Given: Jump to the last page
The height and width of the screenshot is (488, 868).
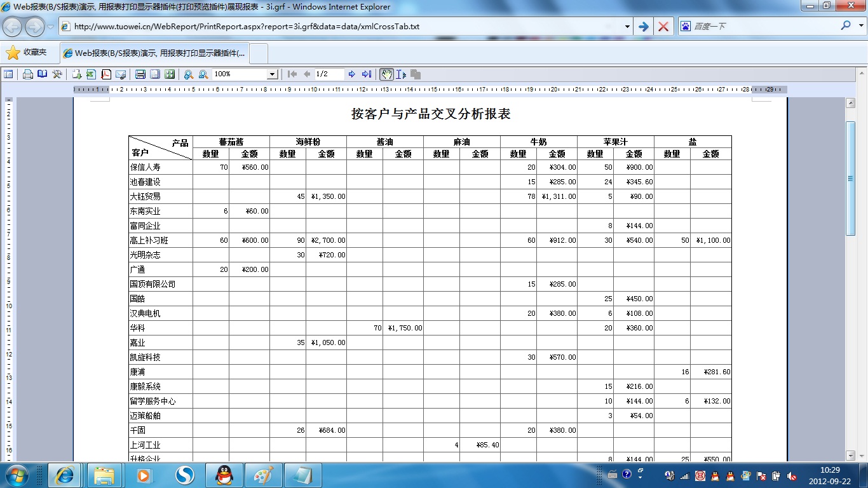Looking at the screenshot, I should pyautogui.click(x=367, y=74).
